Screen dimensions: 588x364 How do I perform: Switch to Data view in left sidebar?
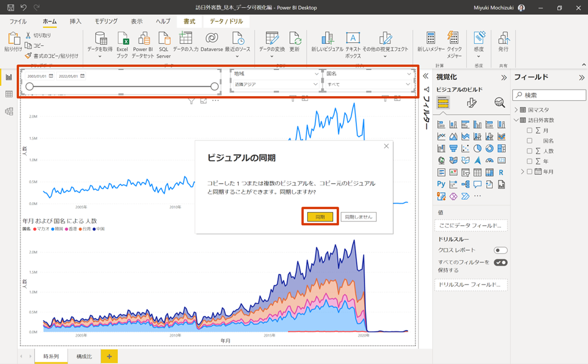[x=9, y=94]
